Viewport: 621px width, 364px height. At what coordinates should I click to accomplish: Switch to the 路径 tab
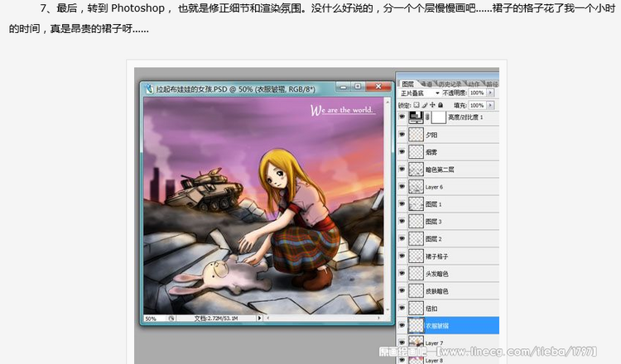[x=492, y=84]
